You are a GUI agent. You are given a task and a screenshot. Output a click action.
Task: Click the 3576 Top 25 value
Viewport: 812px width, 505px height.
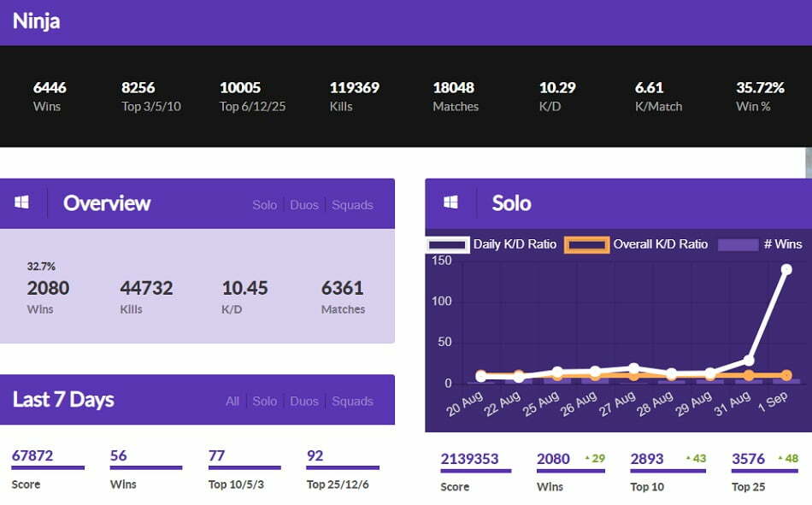tap(748, 459)
